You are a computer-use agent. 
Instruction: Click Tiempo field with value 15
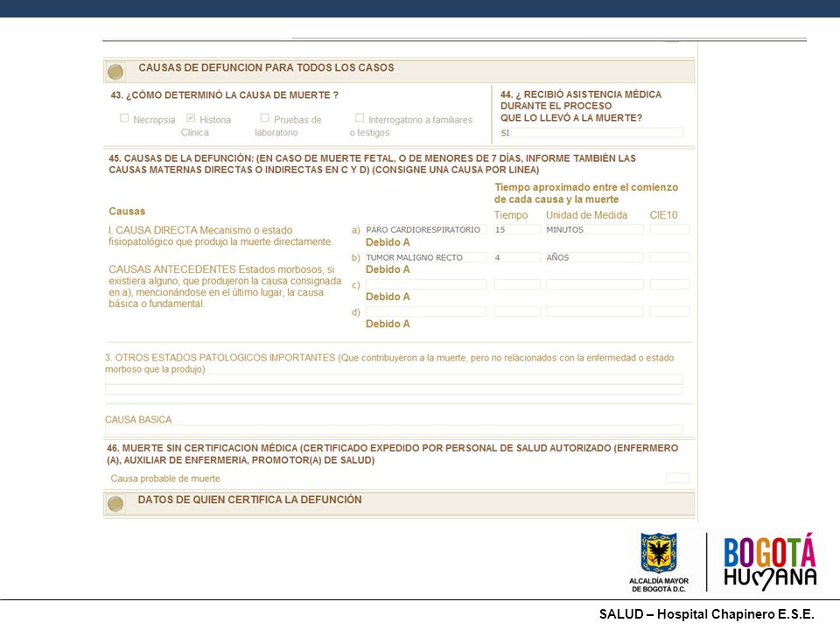point(517,229)
